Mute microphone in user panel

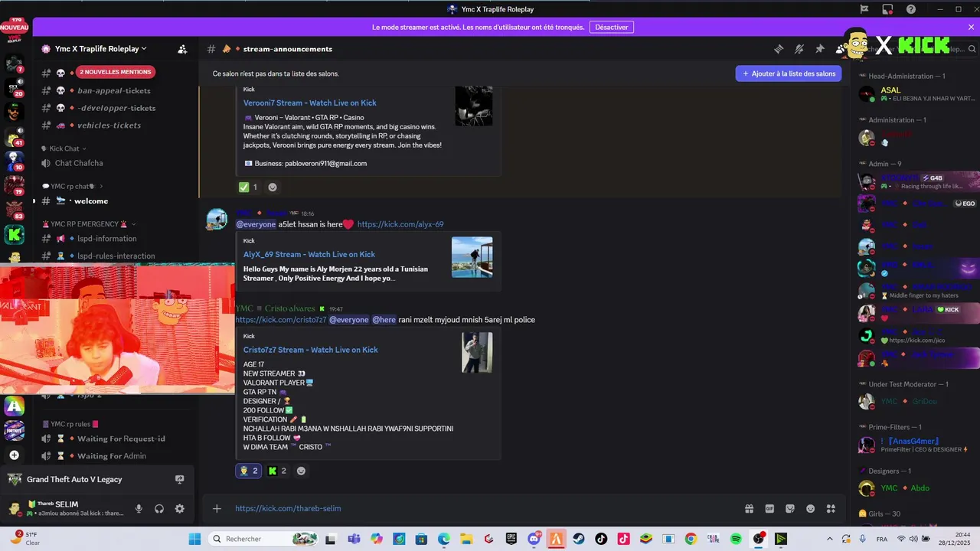pos(139,509)
